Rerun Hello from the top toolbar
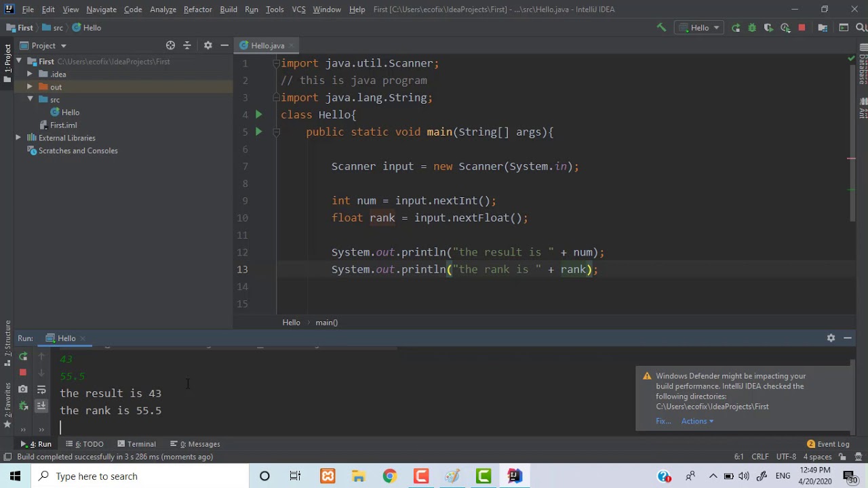The image size is (868, 488). [x=736, y=28]
